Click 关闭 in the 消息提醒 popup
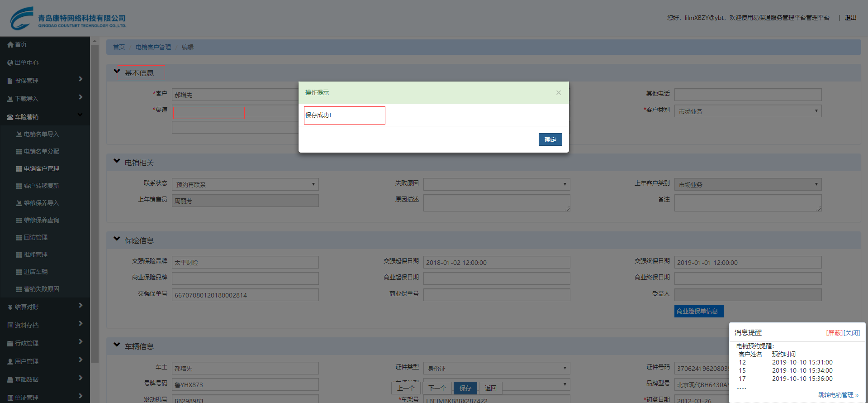Viewport: 868px width, 403px height. click(x=852, y=333)
